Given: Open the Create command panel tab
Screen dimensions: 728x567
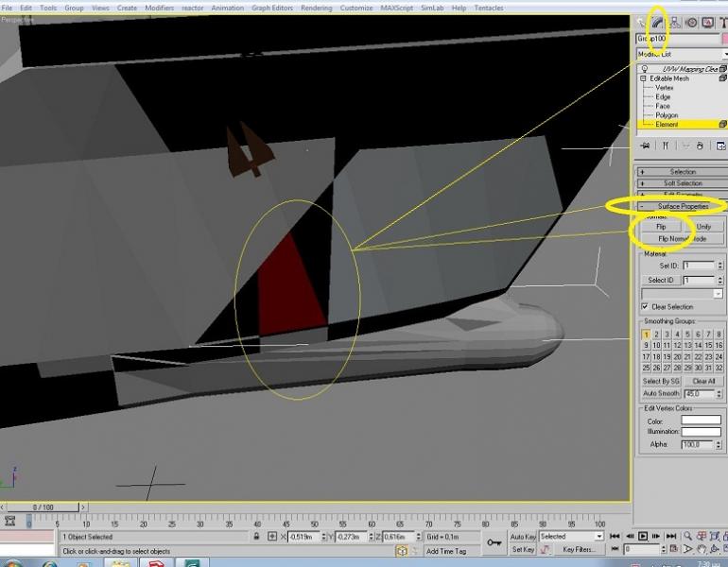Looking at the screenshot, I should [x=642, y=23].
